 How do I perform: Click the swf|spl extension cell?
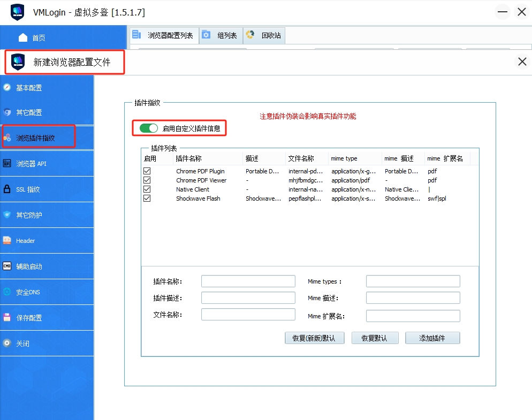pos(437,198)
